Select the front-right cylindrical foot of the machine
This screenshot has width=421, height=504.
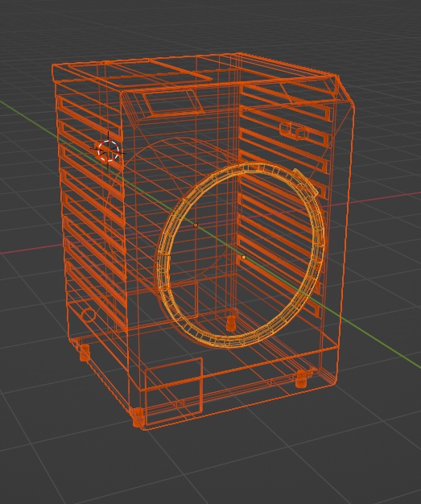pyautogui.click(x=301, y=378)
